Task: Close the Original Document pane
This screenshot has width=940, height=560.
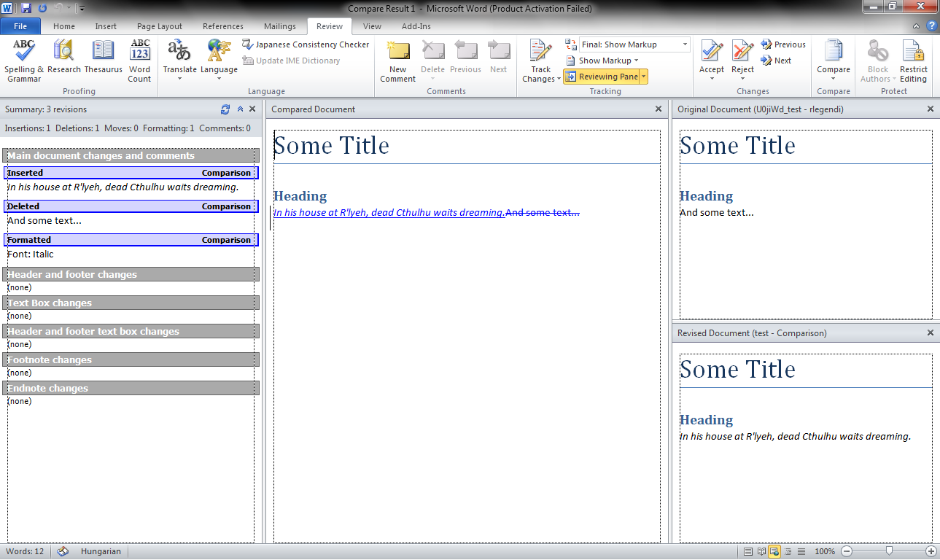Action: tap(931, 109)
